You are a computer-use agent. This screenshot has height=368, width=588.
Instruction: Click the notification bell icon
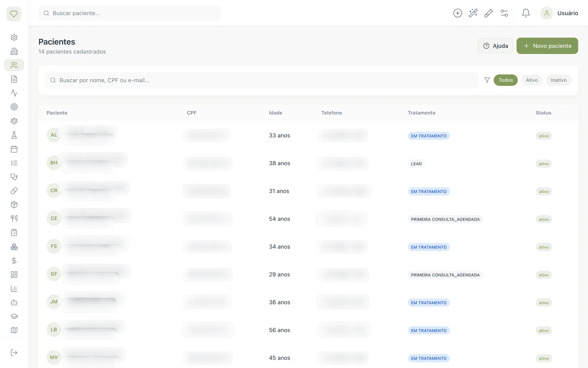526,13
